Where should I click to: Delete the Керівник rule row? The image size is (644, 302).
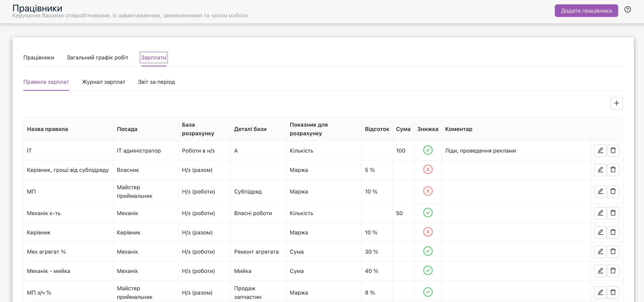(x=613, y=232)
